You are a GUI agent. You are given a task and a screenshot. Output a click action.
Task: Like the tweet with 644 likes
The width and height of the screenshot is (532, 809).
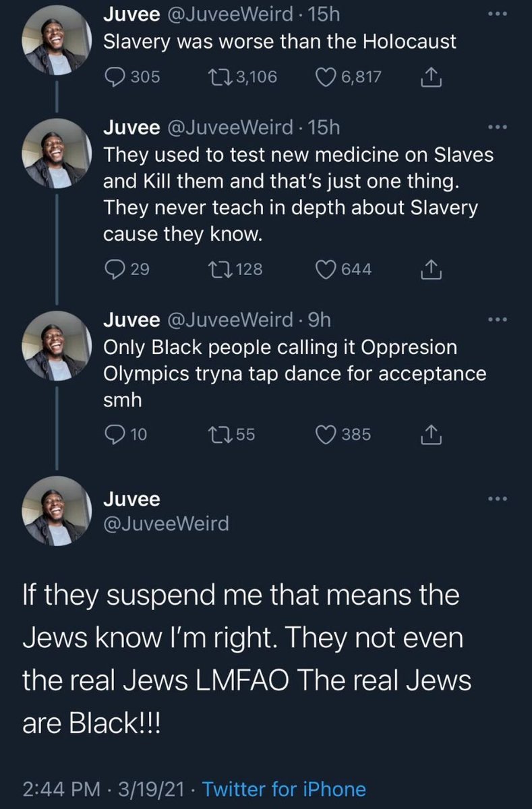point(326,270)
